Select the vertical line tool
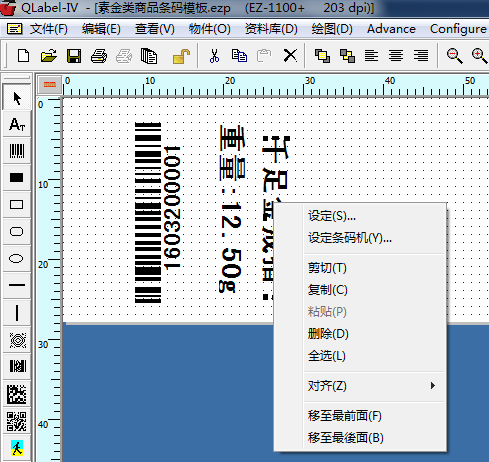The image size is (489, 462). [17, 313]
